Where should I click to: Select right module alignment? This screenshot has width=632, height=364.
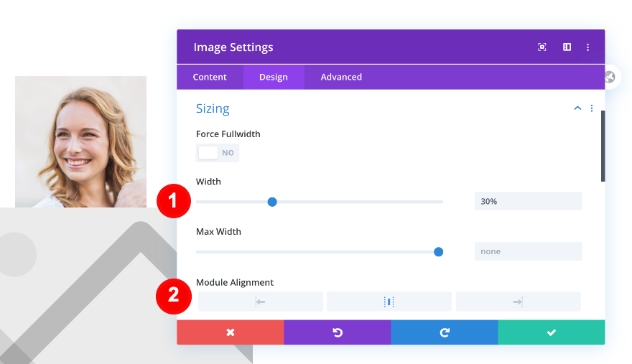[518, 302]
